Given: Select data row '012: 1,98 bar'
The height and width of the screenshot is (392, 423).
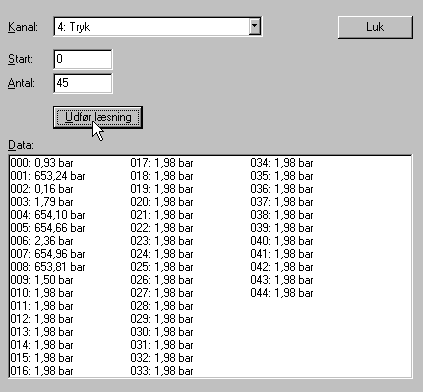Looking at the screenshot, I should pos(42,319).
